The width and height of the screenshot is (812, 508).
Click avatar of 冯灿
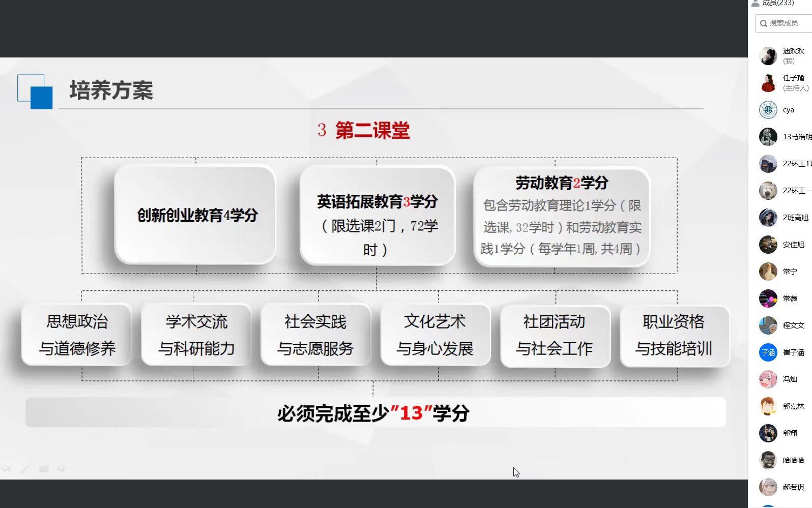768,379
